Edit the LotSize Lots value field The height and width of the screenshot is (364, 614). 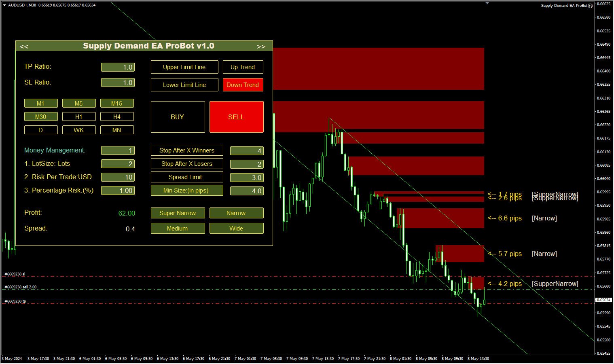pos(118,164)
